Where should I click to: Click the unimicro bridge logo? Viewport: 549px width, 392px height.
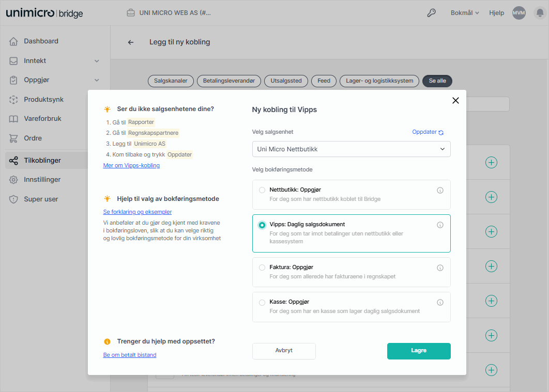44,13
